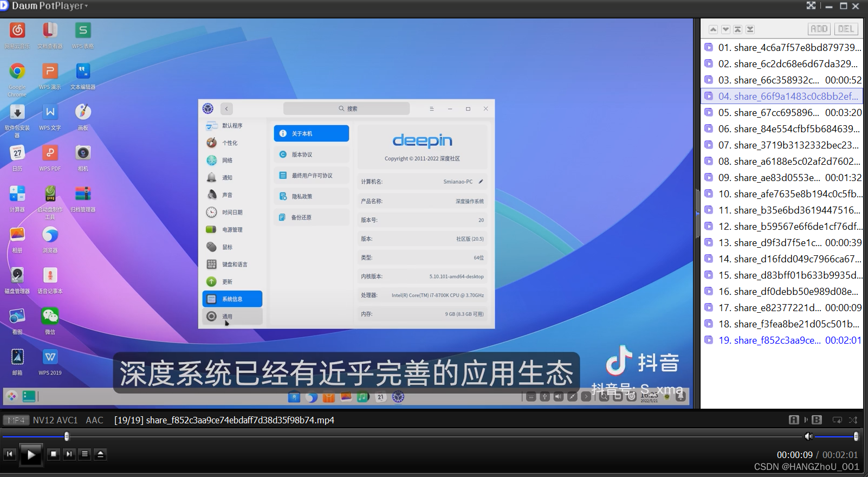Seek along the video progress bar

402,436
